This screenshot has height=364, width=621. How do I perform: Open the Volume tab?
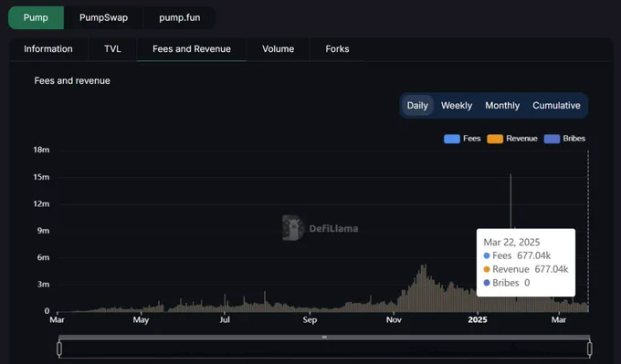coord(278,49)
